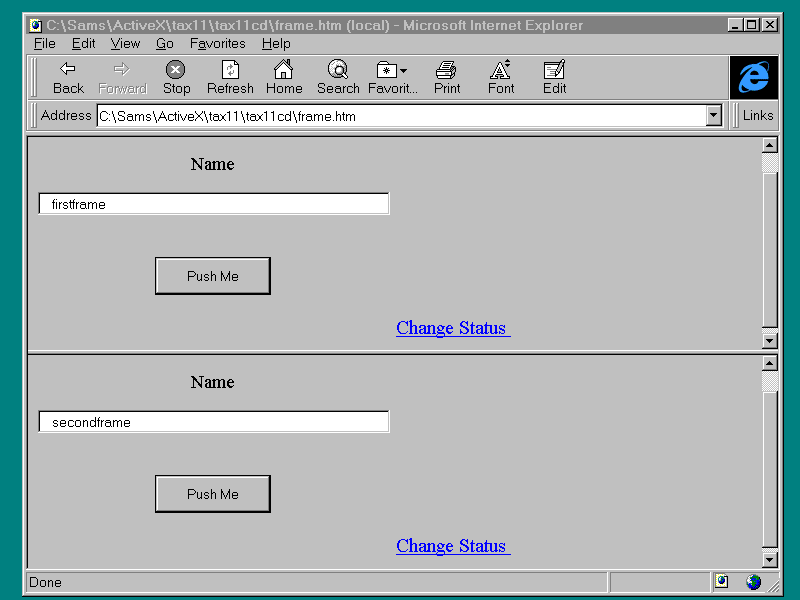Open the Edit toolbar icon
Screen dimensions: 800x600
click(x=554, y=69)
